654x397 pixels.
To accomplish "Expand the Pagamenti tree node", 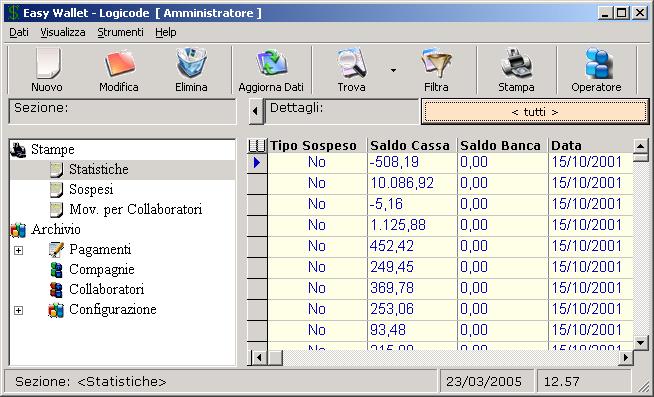I will pyautogui.click(x=18, y=250).
